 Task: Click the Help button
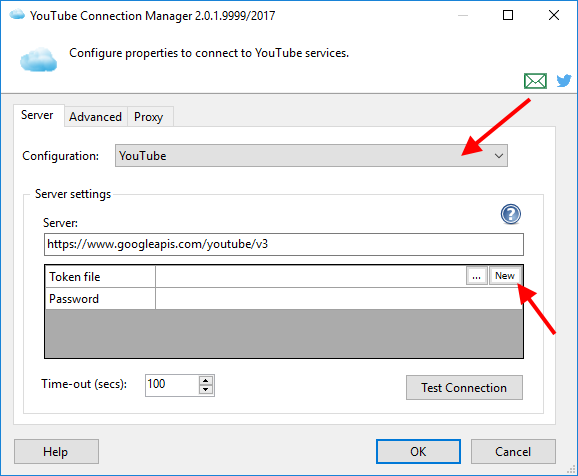pyautogui.click(x=56, y=452)
